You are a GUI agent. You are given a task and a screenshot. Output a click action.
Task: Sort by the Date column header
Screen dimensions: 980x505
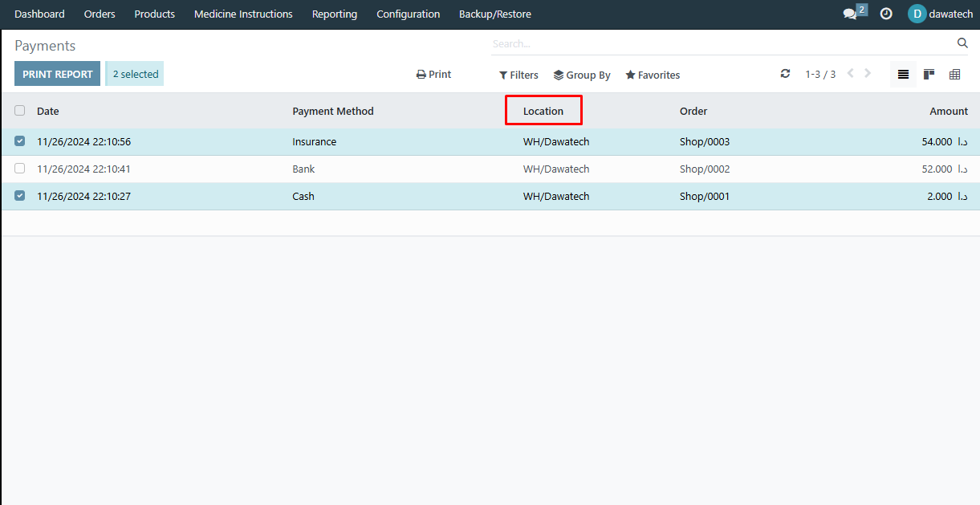48,111
